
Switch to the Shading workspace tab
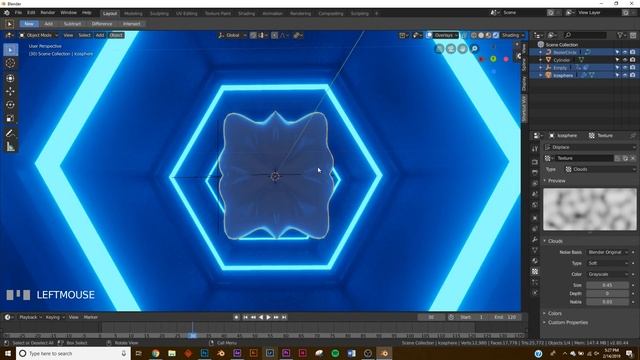pyautogui.click(x=246, y=13)
